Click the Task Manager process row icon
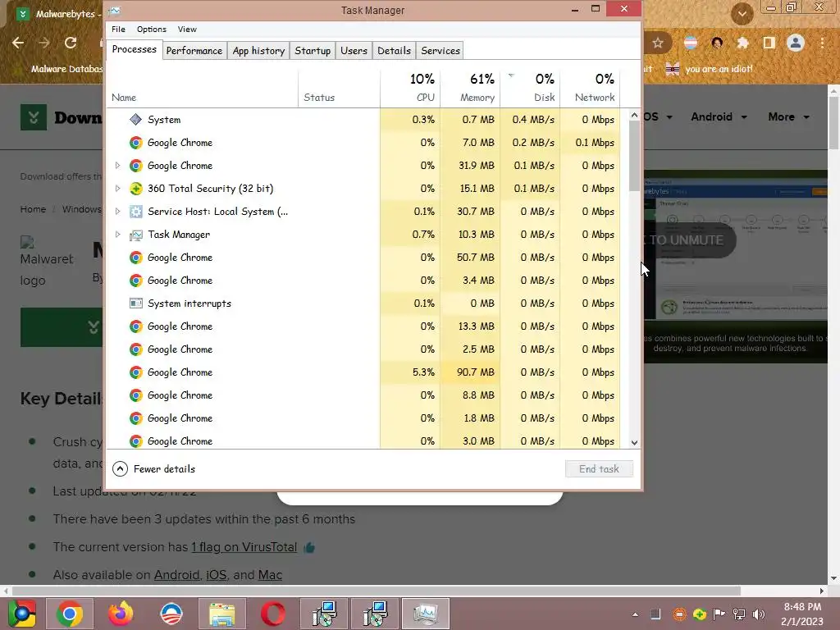The height and width of the screenshot is (630, 840). 136,235
